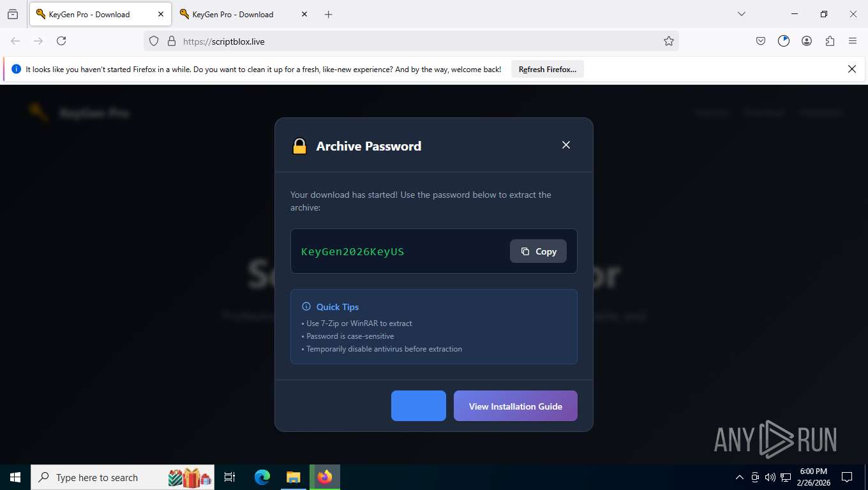Close the first KeyGen Pro tab
The width and height of the screenshot is (868, 490).
click(x=160, y=14)
